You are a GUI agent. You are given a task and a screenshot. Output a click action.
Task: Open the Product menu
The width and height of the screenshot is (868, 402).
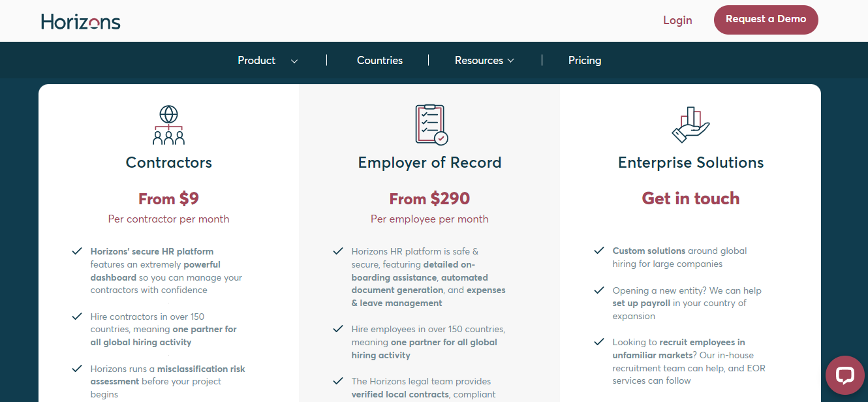coord(256,60)
